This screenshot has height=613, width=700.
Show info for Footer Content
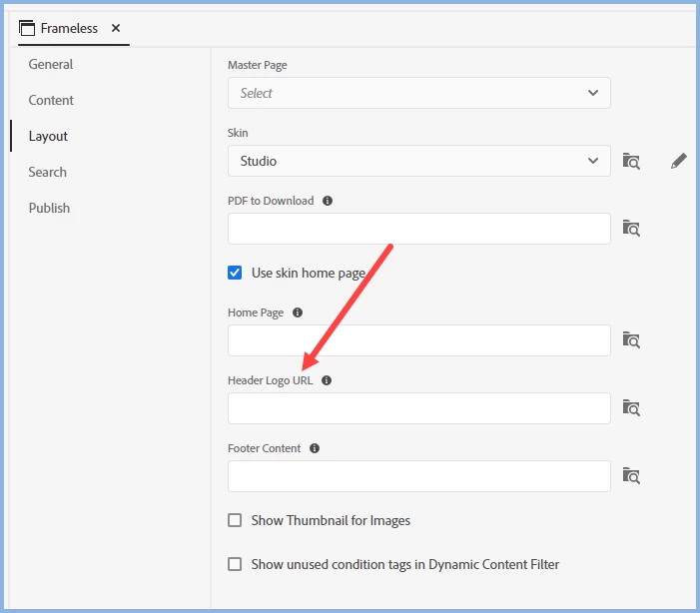pyautogui.click(x=315, y=448)
